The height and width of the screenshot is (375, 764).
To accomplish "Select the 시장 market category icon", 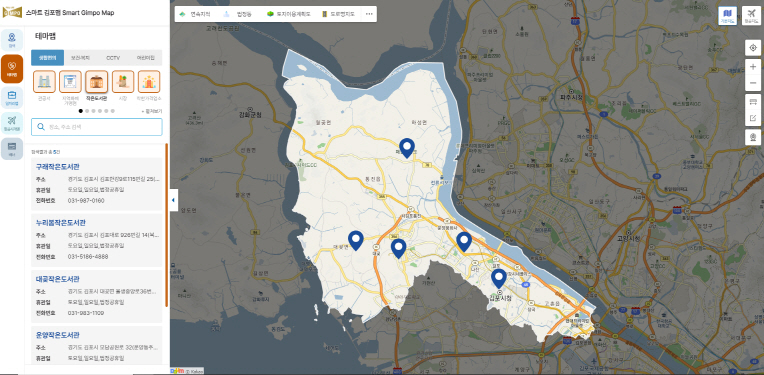I will click(x=123, y=81).
